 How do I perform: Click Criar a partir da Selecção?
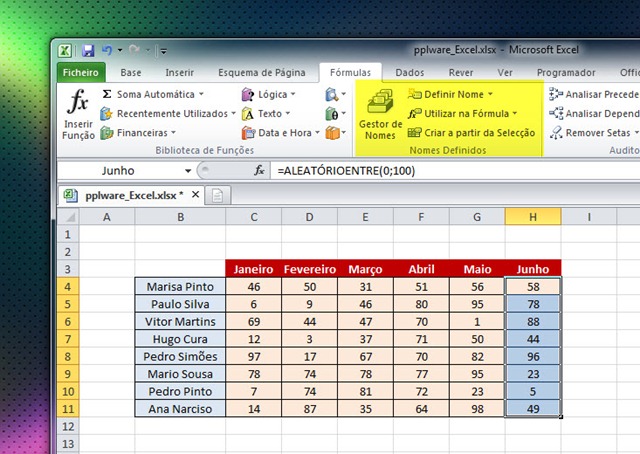(x=471, y=133)
